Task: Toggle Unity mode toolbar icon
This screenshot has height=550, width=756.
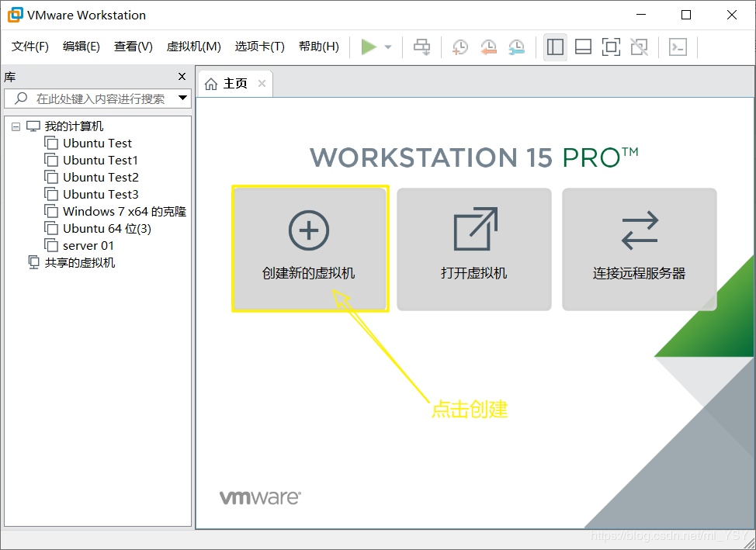Action: pyautogui.click(x=639, y=47)
